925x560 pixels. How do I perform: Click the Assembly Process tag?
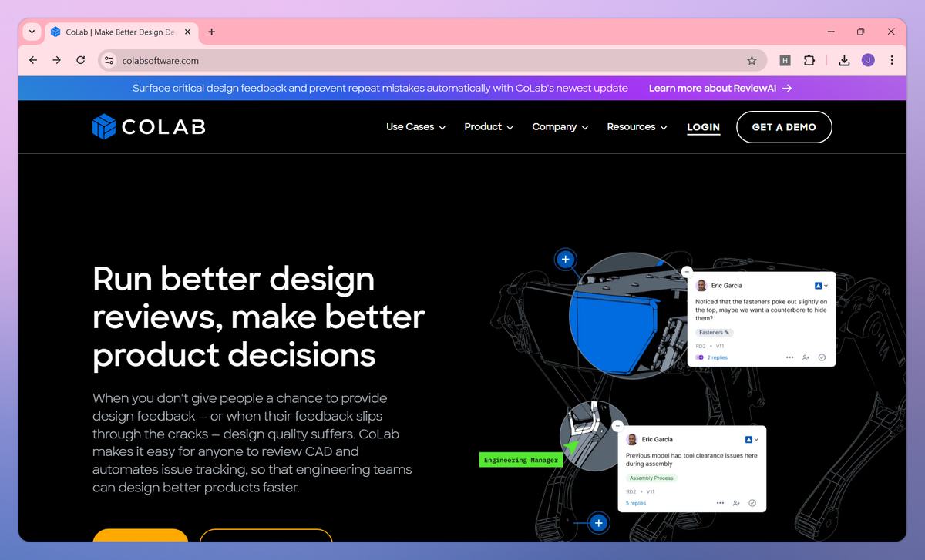(651, 478)
